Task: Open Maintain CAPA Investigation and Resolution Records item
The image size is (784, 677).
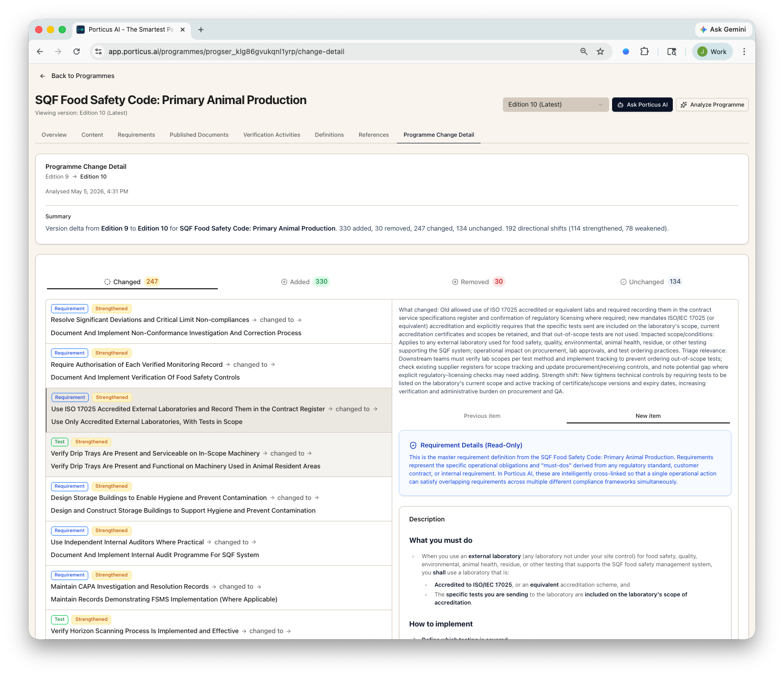Action: click(219, 588)
